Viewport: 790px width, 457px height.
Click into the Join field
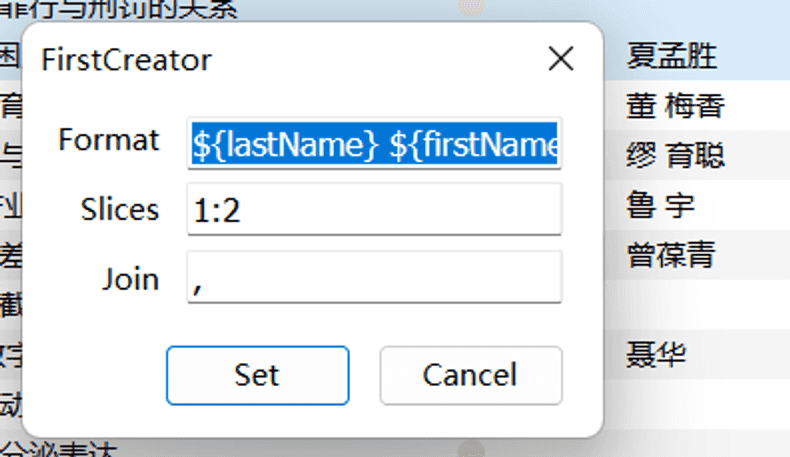pos(374,277)
